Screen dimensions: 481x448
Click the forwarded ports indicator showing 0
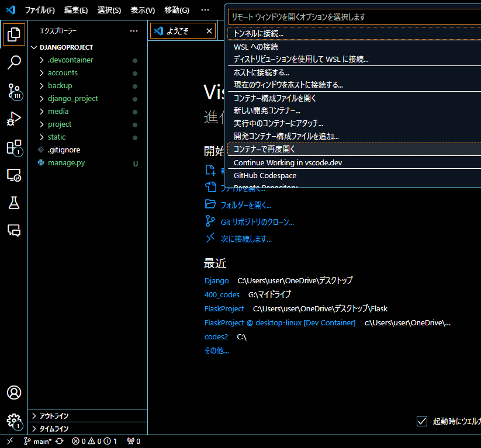tap(134, 441)
